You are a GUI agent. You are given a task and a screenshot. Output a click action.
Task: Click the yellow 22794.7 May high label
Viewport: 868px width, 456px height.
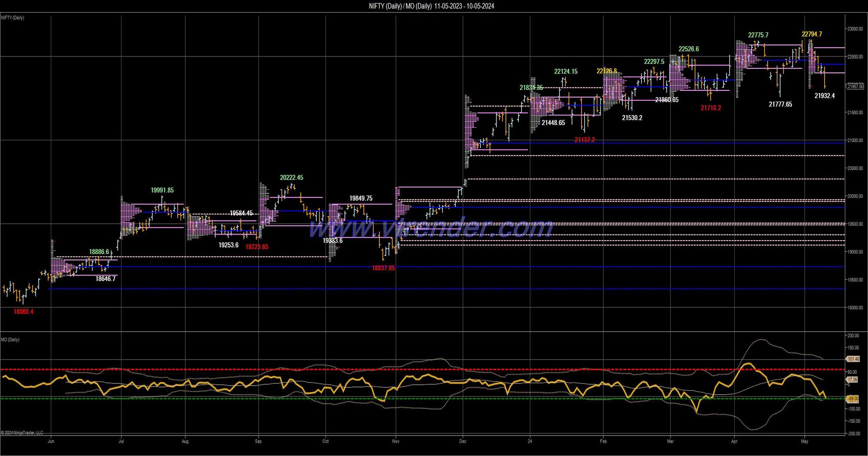coord(812,34)
